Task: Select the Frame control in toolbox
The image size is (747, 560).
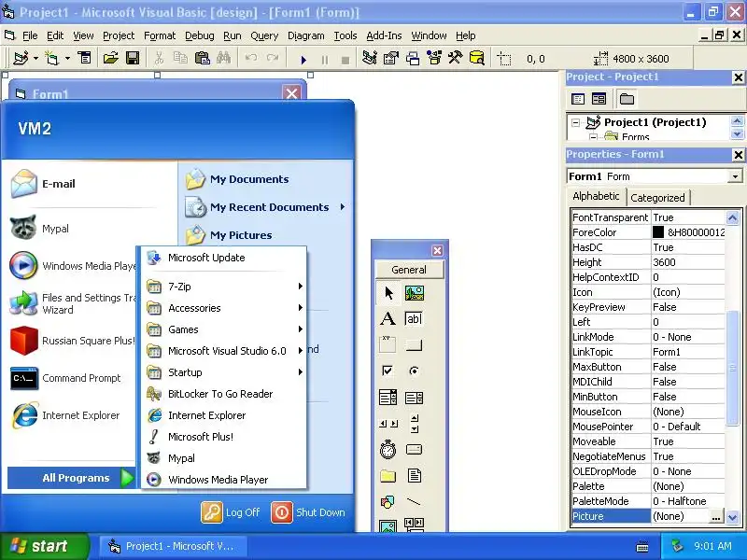Action: tap(388, 344)
